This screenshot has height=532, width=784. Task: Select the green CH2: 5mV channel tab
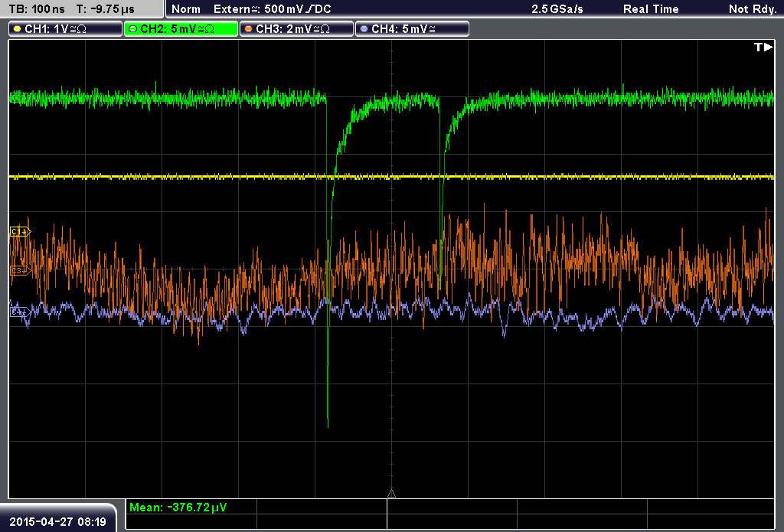click(x=181, y=29)
